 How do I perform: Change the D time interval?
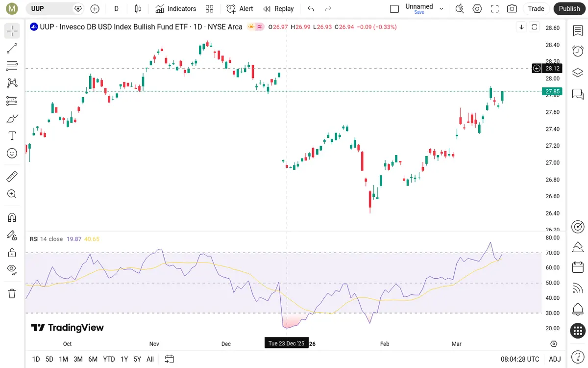click(x=116, y=9)
